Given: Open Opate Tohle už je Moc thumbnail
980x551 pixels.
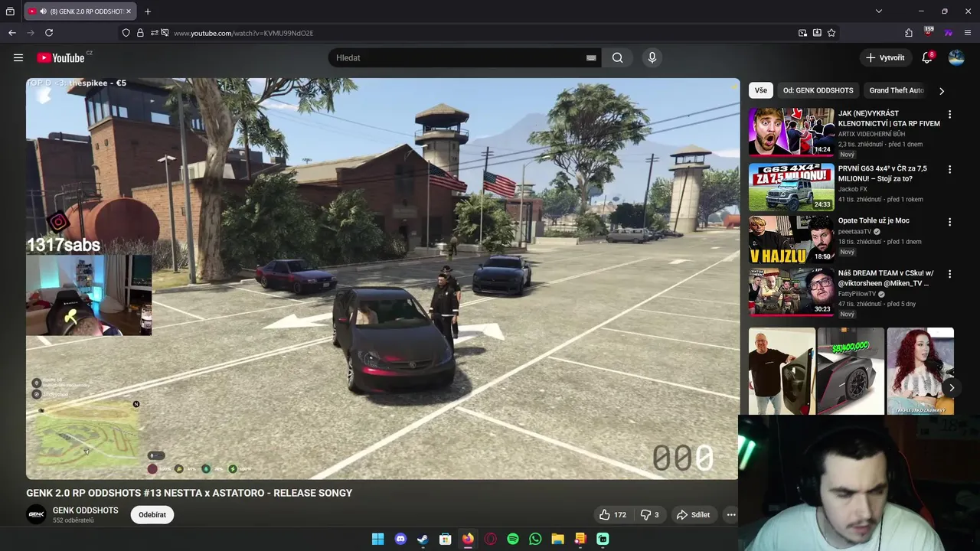Looking at the screenshot, I should [x=792, y=239].
